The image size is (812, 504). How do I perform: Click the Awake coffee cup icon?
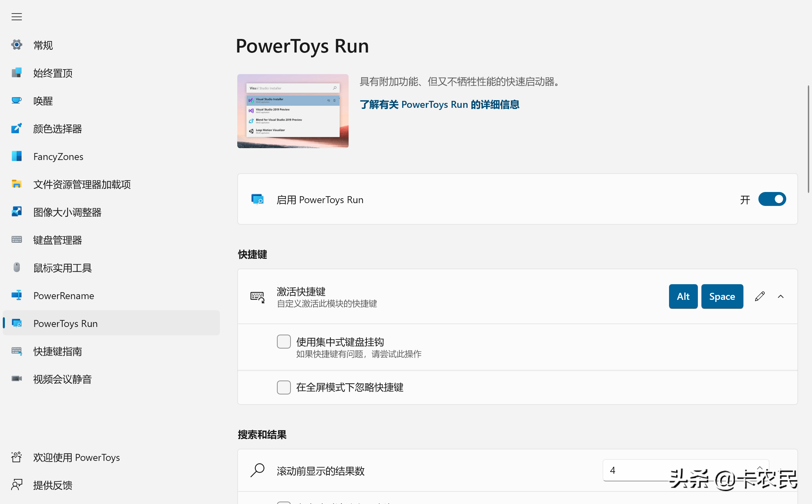[x=16, y=101]
